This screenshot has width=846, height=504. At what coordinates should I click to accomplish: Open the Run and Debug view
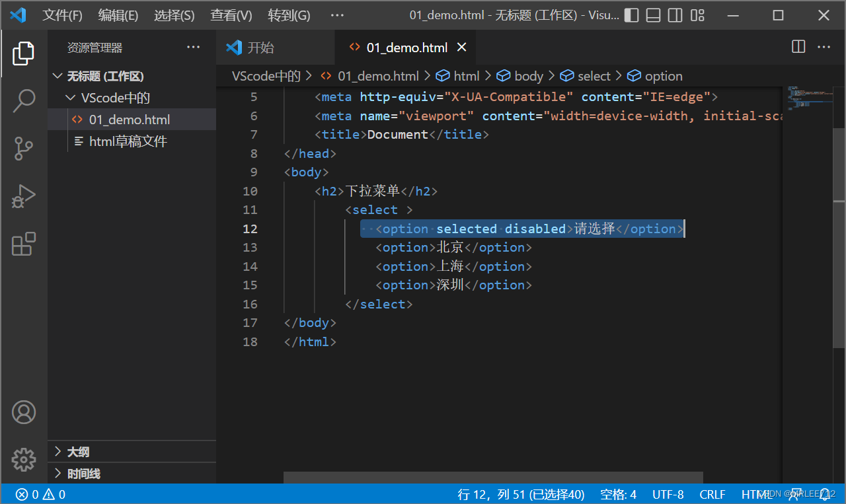click(x=24, y=196)
